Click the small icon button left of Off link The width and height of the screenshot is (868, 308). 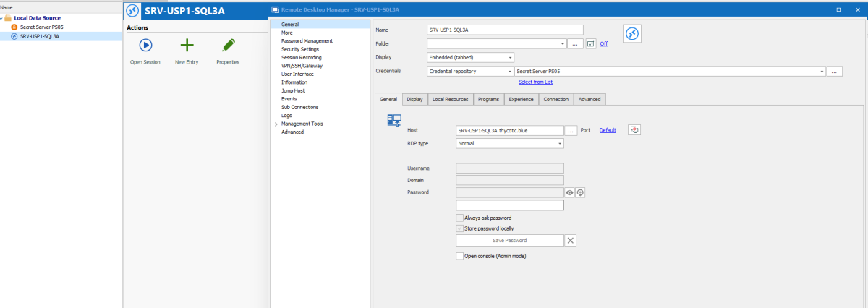point(591,44)
